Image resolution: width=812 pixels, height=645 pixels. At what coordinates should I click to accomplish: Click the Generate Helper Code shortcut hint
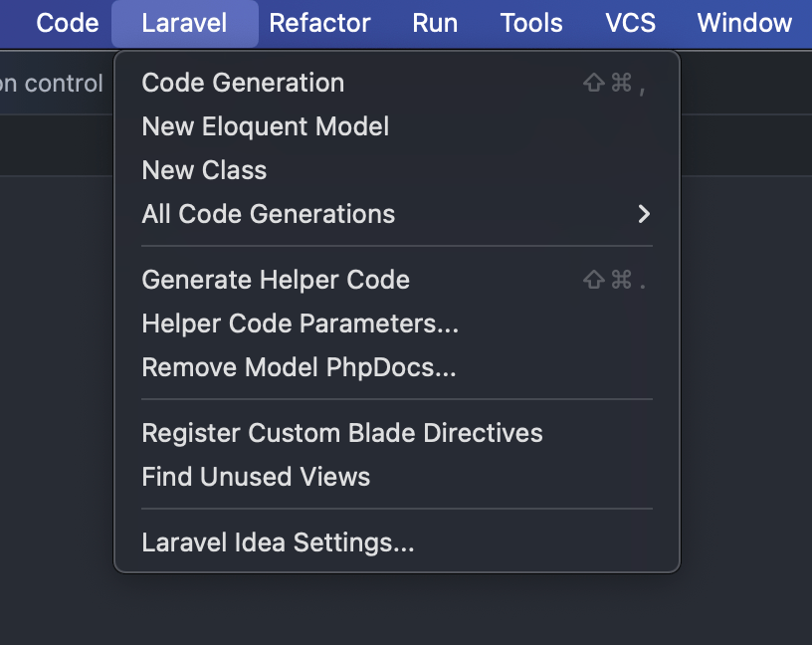click(x=619, y=280)
